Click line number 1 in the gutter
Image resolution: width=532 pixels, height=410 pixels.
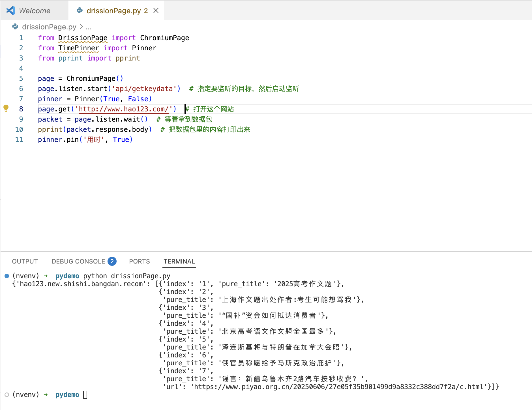(x=21, y=38)
